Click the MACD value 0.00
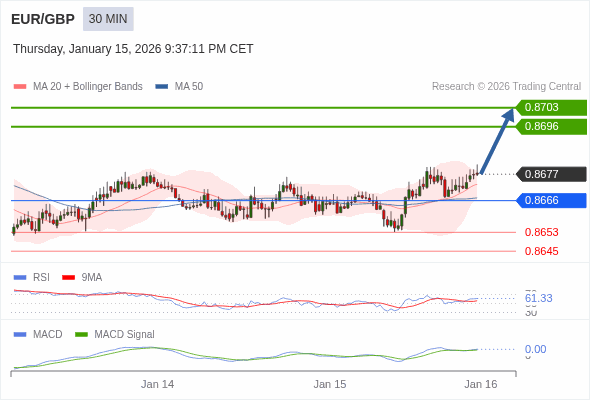Screen dimensions: 590x400 pos(535,349)
